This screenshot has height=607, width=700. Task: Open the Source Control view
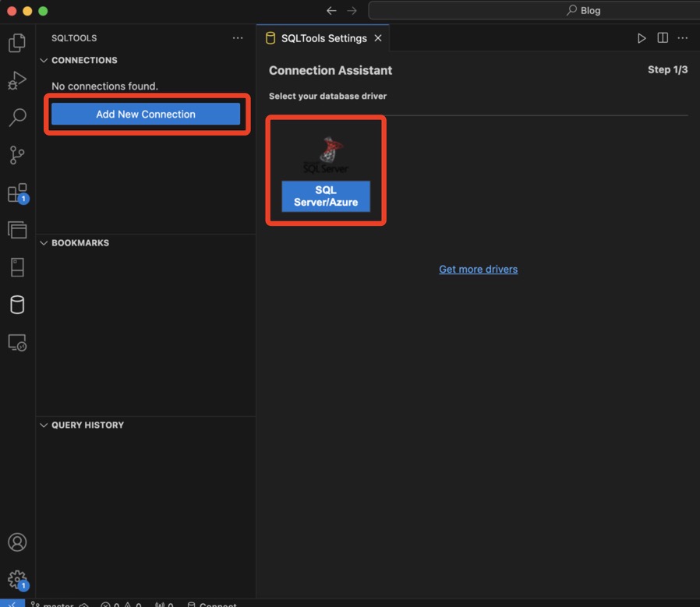(x=17, y=155)
